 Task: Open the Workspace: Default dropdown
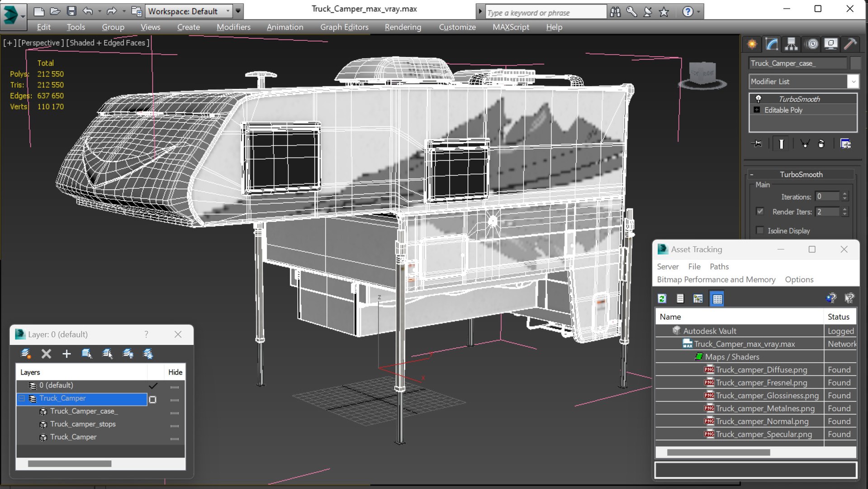(189, 11)
